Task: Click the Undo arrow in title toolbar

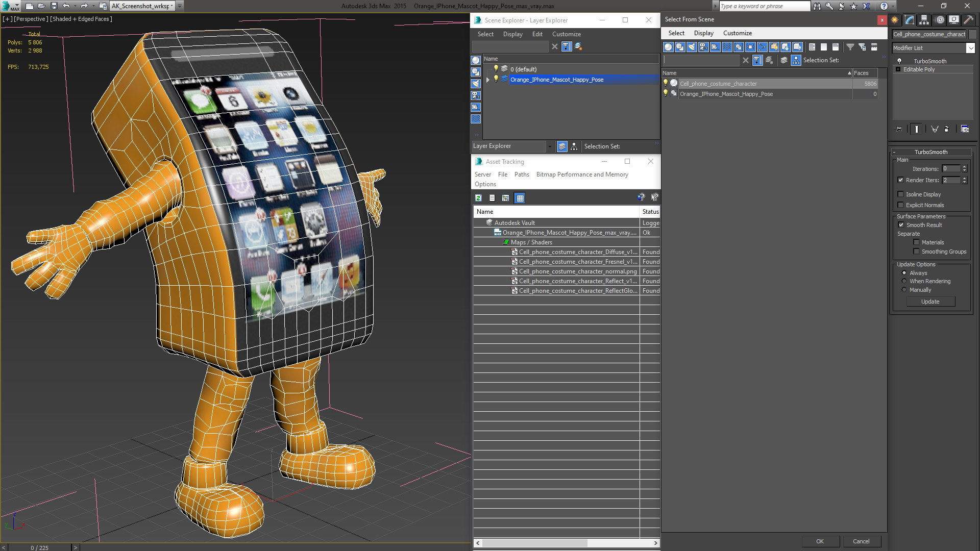Action: point(66,6)
